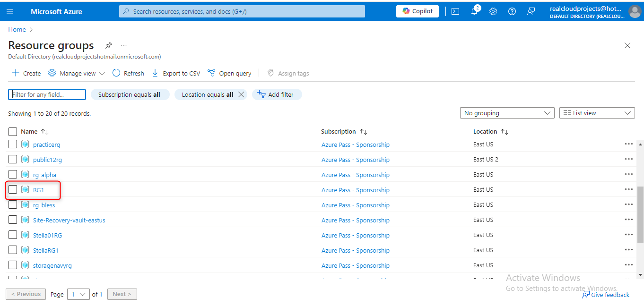
Task: Launch Cloud Shell from the top bar
Action: click(455, 11)
